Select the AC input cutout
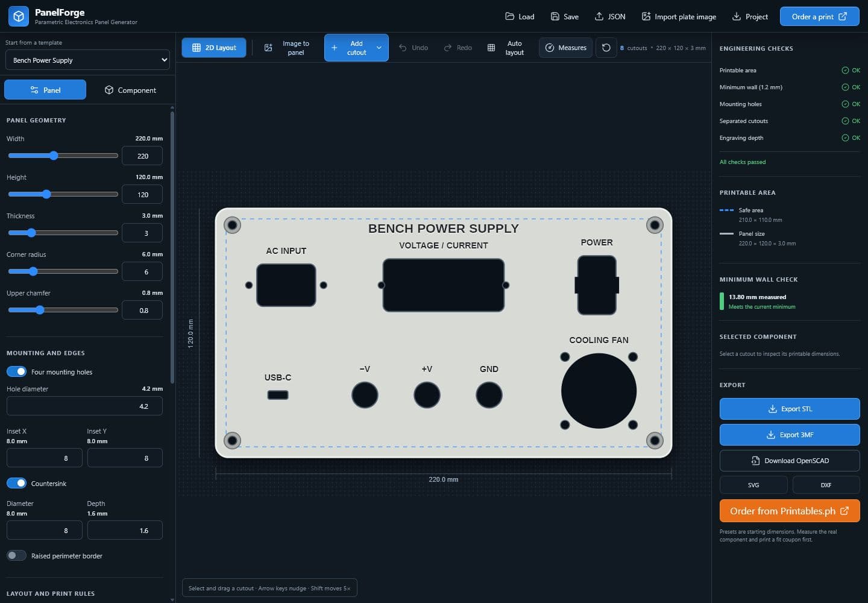 [286, 285]
